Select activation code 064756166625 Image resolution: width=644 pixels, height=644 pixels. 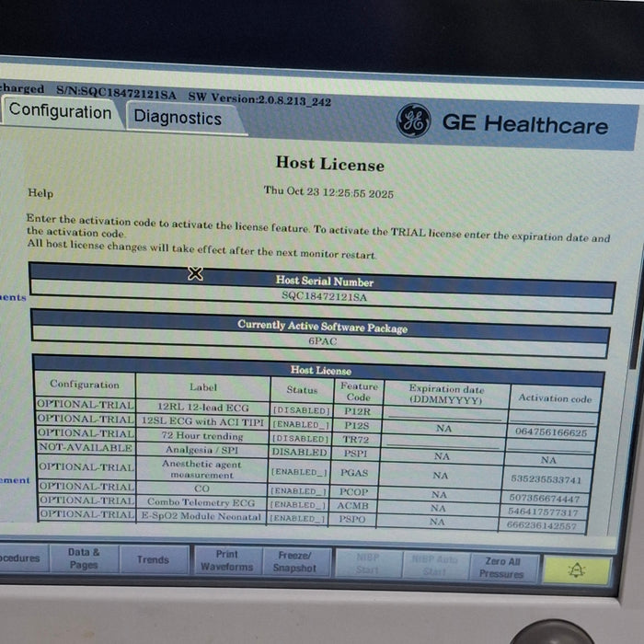tap(551, 432)
